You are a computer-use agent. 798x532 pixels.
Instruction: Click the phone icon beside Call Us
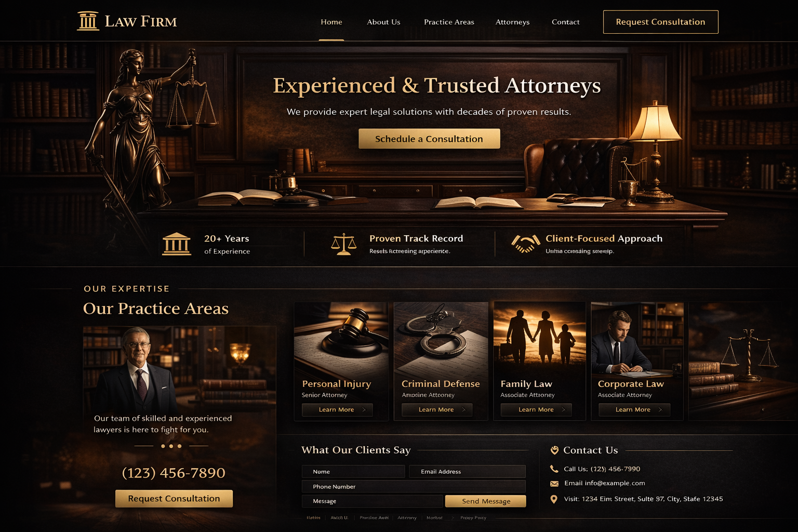554,469
